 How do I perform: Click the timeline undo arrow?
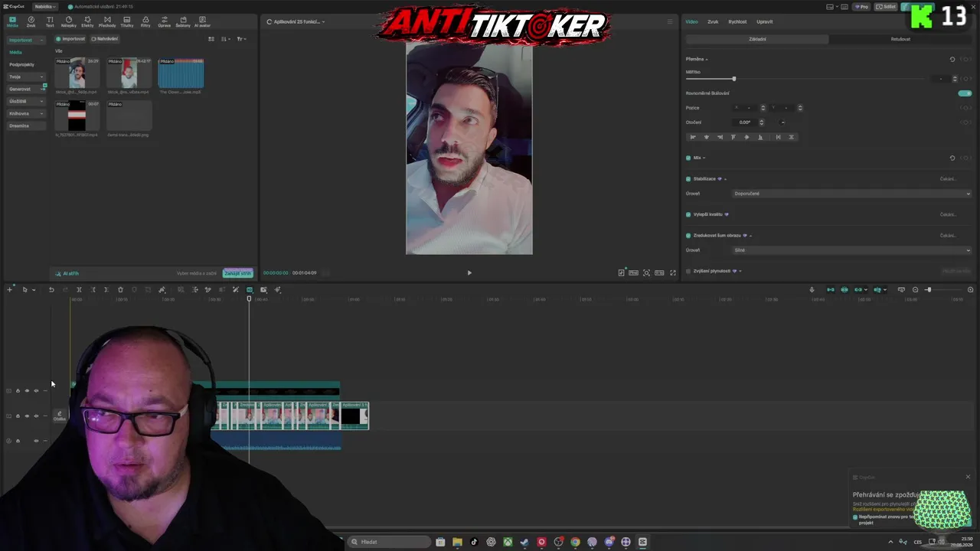pos(51,290)
